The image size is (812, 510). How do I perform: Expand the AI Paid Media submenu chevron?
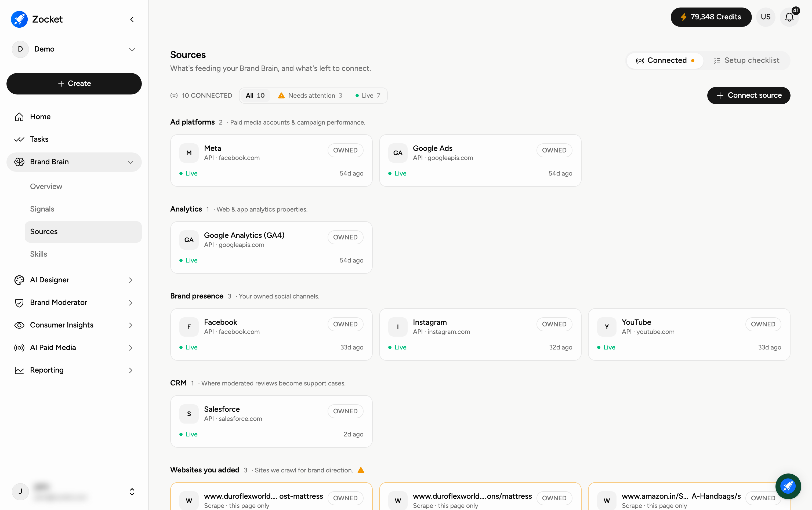(x=130, y=348)
